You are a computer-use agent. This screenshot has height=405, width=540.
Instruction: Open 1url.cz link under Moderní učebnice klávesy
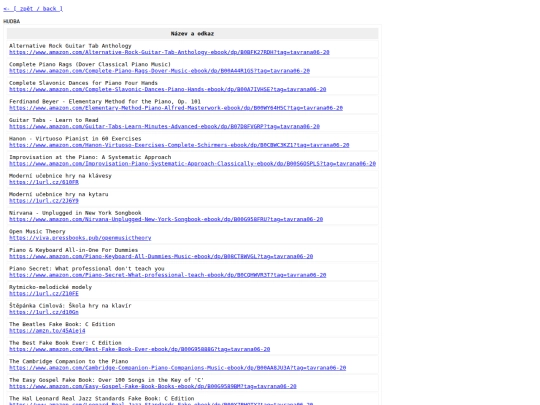pos(44,182)
